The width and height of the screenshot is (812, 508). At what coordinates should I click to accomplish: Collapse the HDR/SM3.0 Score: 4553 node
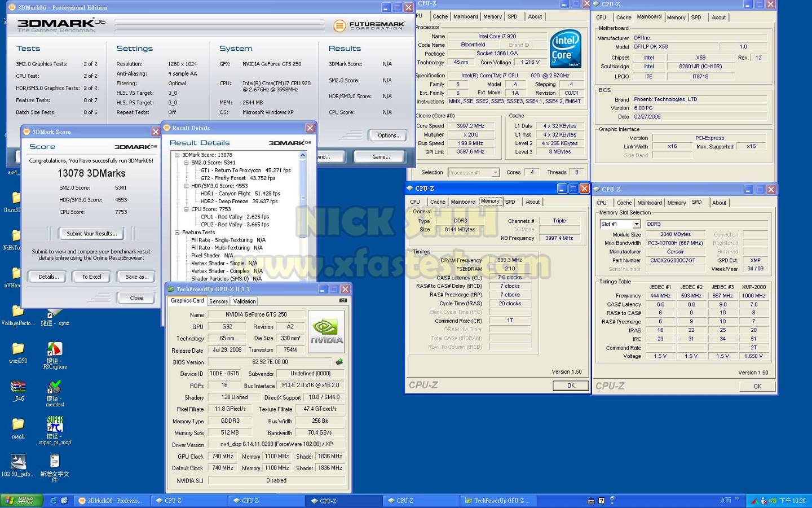(186, 186)
